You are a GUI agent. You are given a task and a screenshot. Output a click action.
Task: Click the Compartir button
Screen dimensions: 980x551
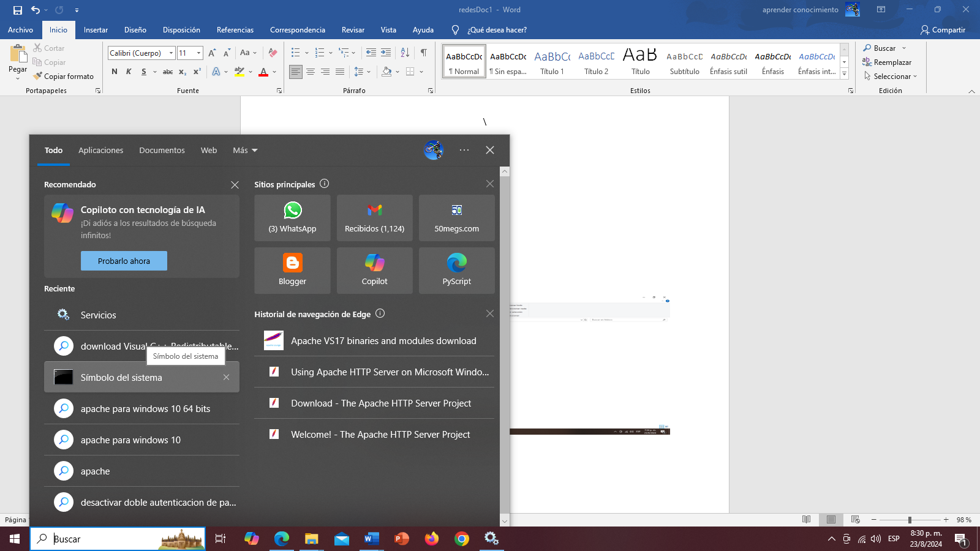pyautogui.click(x=943, y=30)
